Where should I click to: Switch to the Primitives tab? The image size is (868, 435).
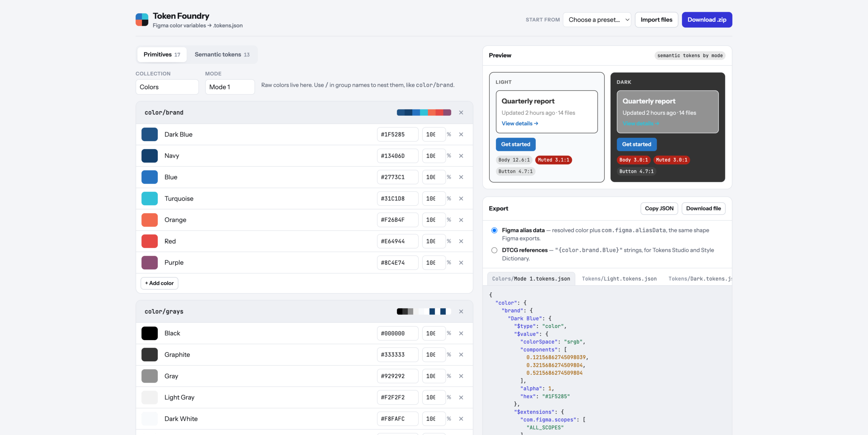162,55
